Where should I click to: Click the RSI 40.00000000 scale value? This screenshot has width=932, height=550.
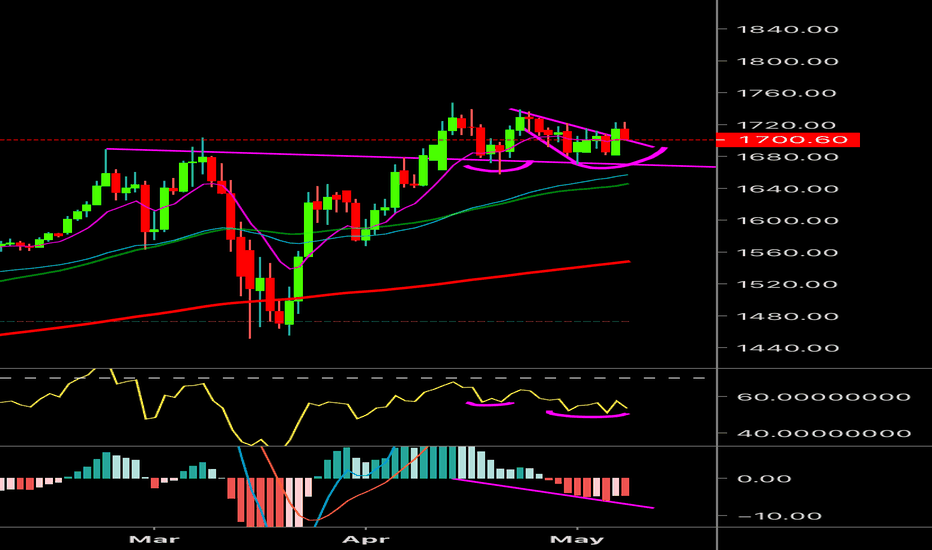click(x=823, y=433)
